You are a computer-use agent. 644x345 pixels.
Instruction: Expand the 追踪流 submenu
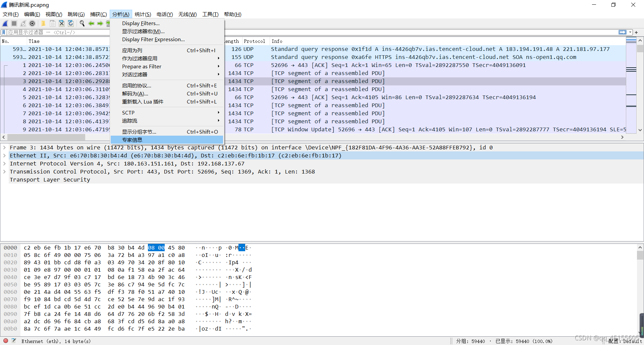pos(167,121)
